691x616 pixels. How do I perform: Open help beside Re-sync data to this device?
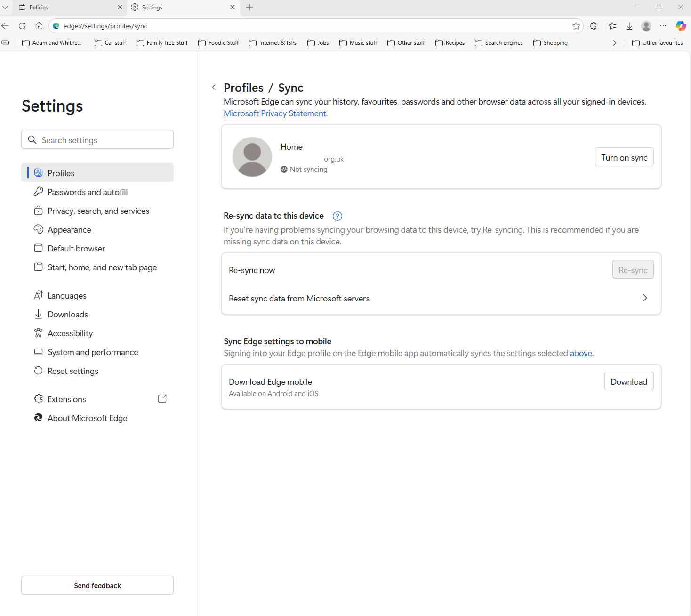point(337,216)
